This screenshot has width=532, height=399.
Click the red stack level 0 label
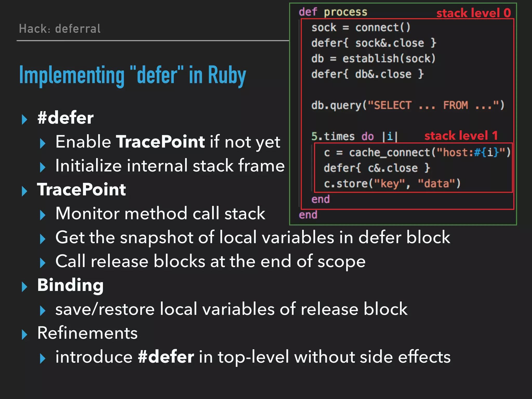pyautogui.click(x=473, y=13)
